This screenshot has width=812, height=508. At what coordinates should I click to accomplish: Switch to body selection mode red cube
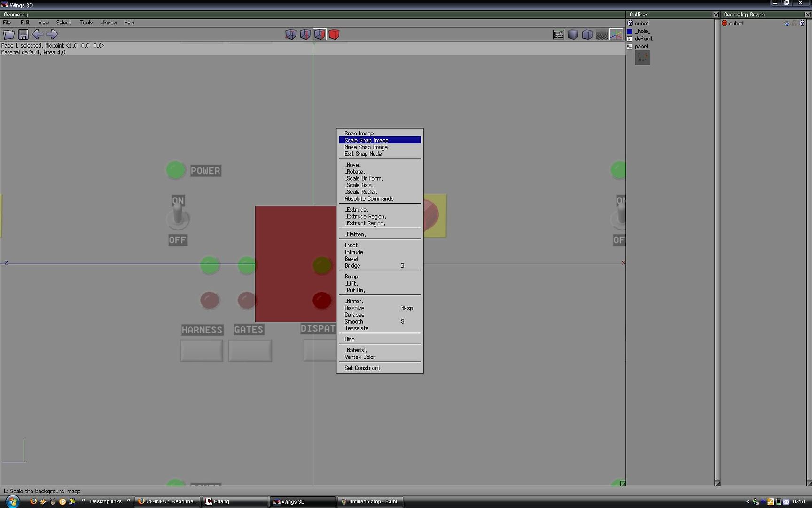pos(334,34)
